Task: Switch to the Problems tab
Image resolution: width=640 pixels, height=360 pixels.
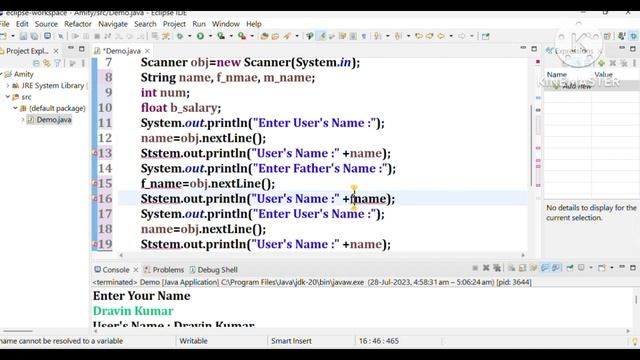Action: click(164, 270)
